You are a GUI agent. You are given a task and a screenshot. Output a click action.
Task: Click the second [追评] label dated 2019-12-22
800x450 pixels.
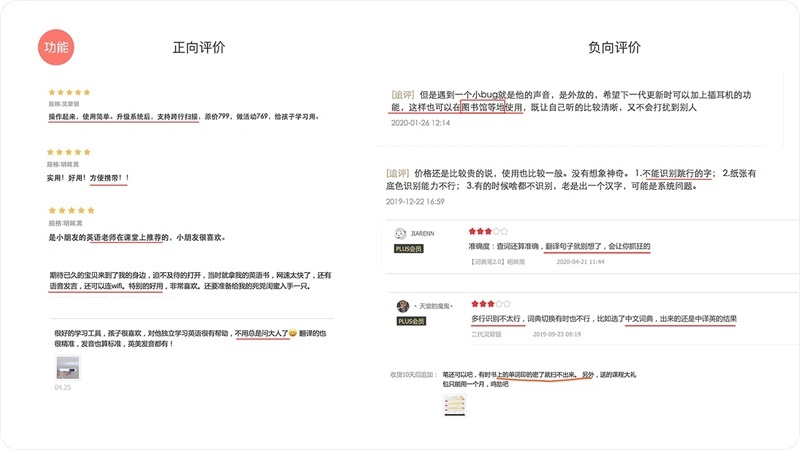[x=397, y=173]
